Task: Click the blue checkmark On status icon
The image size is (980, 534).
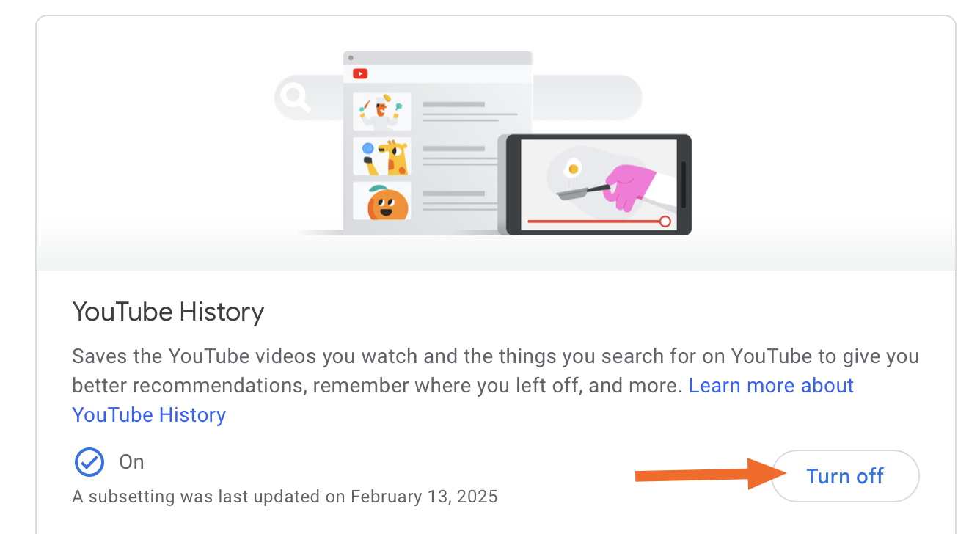Action: (89, 462)
